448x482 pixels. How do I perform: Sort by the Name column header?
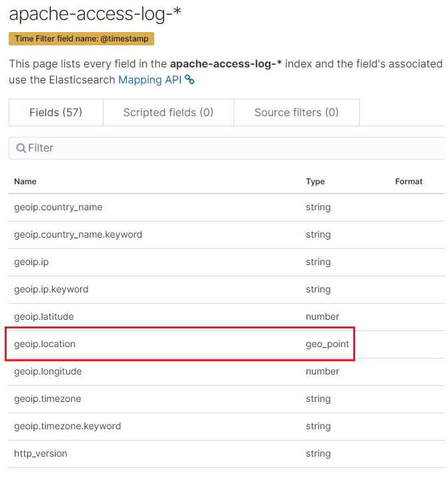(x=25, y=182)
